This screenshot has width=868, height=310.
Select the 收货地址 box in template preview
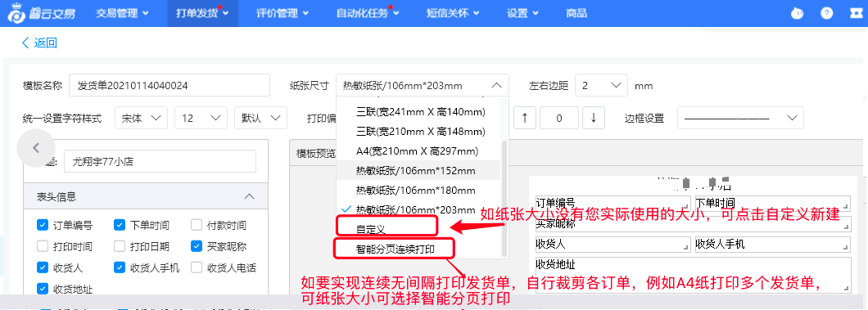693,275
